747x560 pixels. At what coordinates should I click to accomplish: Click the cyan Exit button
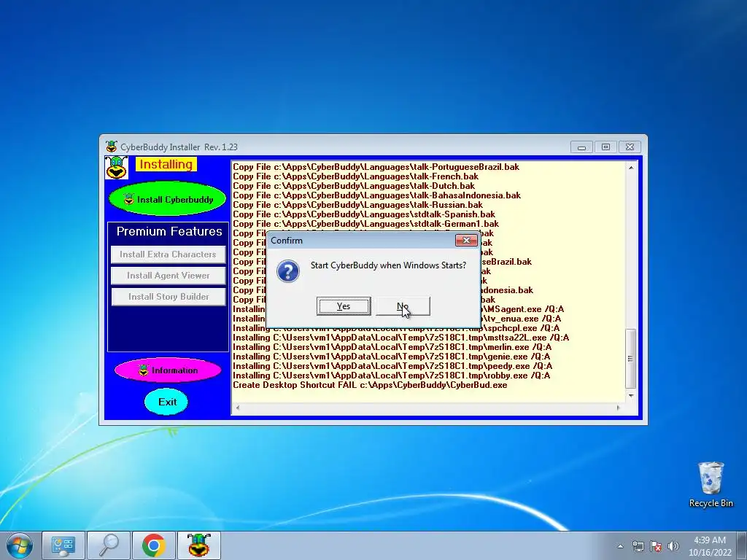pos(167,402)
